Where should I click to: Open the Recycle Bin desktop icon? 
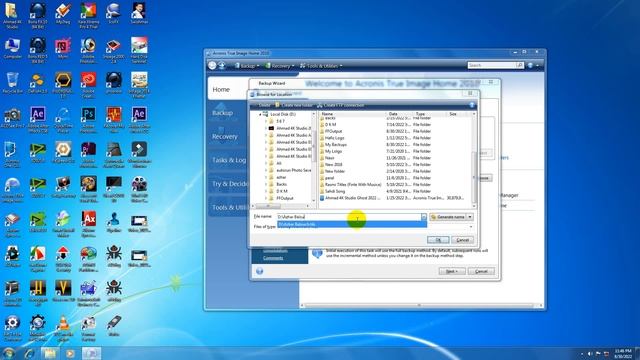pos(12,83)
